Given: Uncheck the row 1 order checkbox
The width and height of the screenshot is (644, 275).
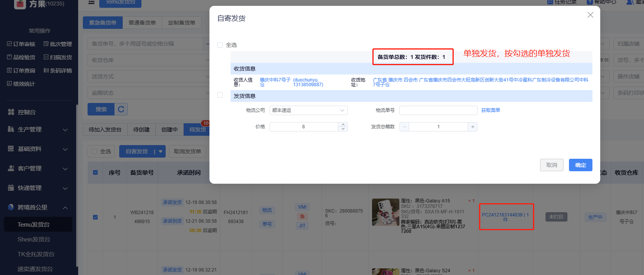Looking at the screenshot, I should tap(95, 217).
